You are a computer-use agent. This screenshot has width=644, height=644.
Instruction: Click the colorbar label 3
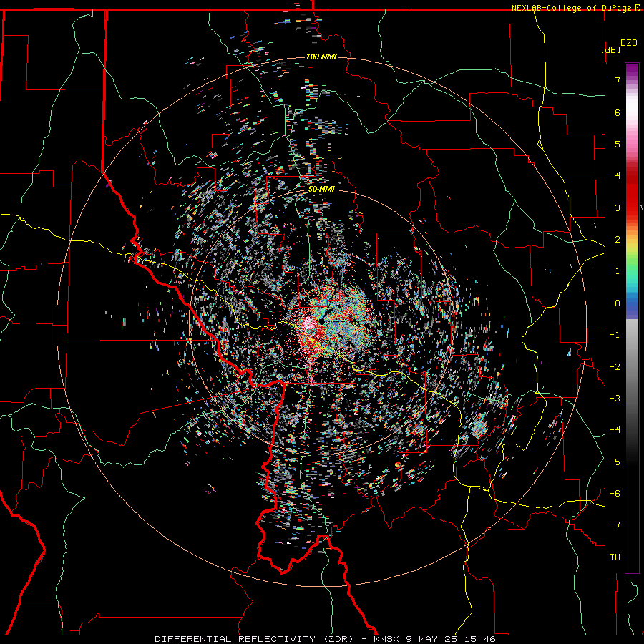[x=618, y=208]
